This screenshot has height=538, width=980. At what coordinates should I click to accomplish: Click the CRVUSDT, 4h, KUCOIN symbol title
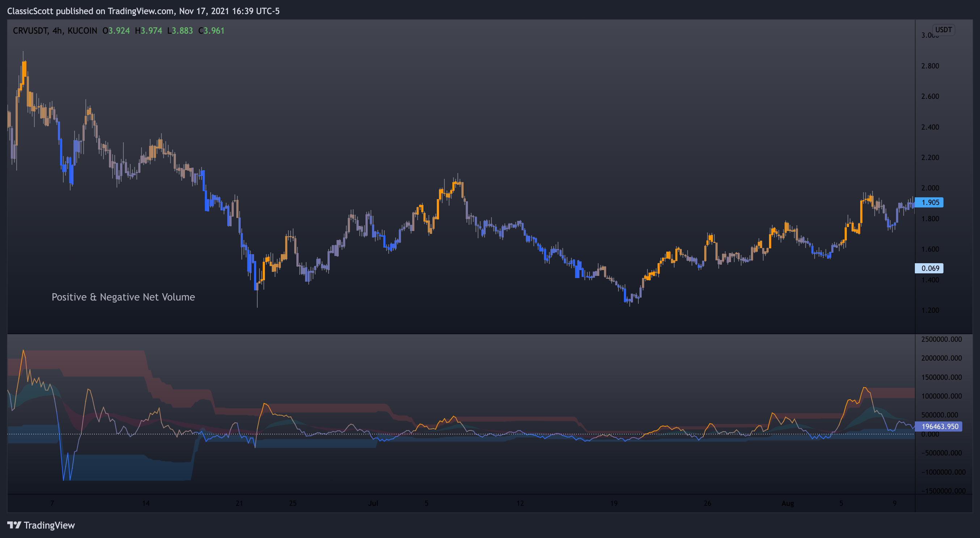coord(55,31)
